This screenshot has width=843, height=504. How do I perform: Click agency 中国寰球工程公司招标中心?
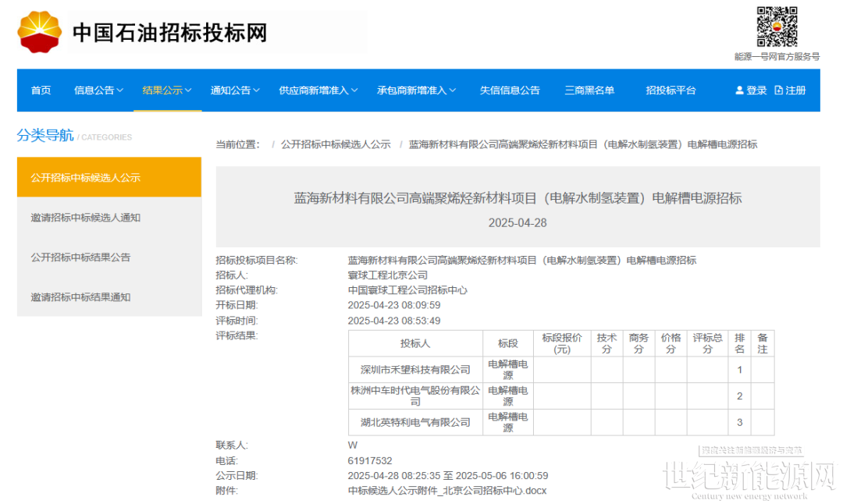(x=407, y=290)
